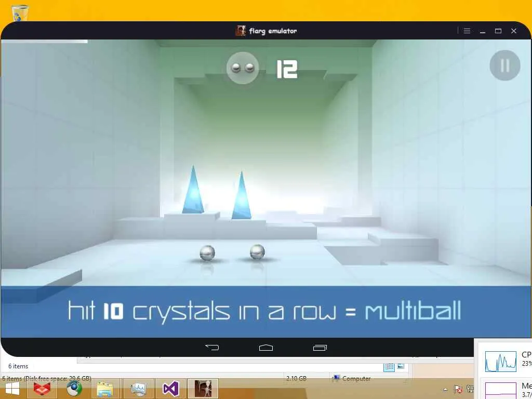The image size is (532, 399).
Task: Open the flarg emulator hamburger menu
Action: (467, 31)
